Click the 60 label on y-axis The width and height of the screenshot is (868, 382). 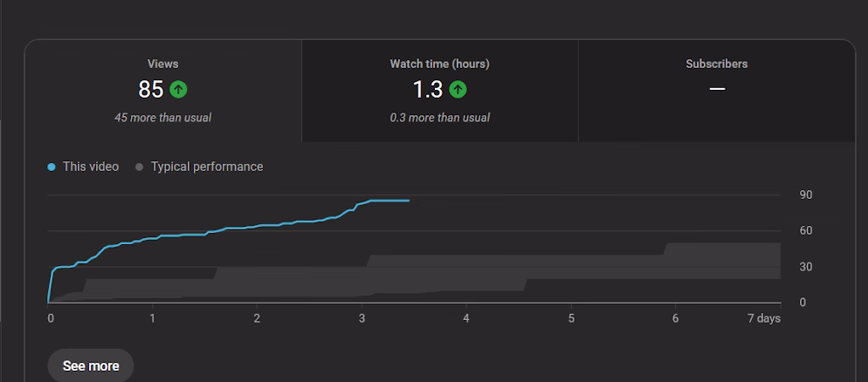point(805,231)
